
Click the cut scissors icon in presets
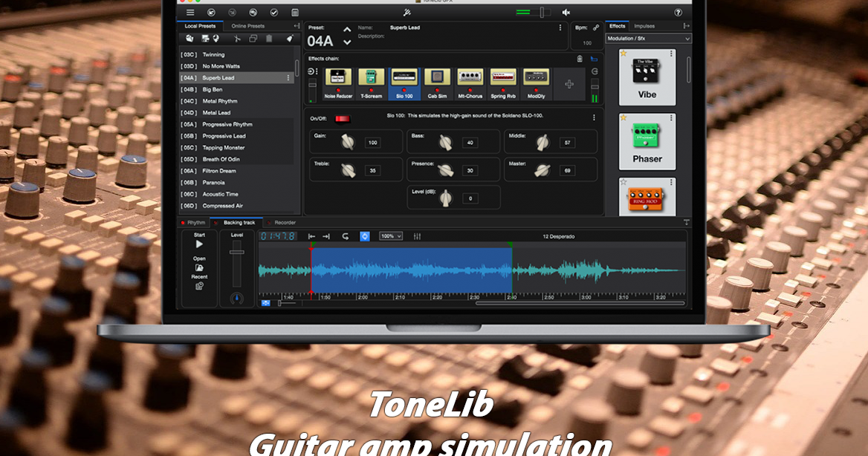[237, 38]
